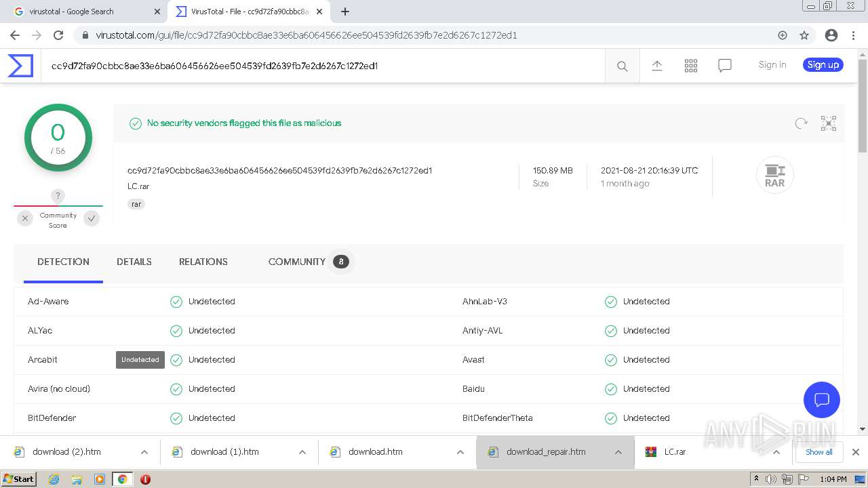The image size is (868, 488).
Task: Vote malicious with the X community button
Action: pos(25,218)
